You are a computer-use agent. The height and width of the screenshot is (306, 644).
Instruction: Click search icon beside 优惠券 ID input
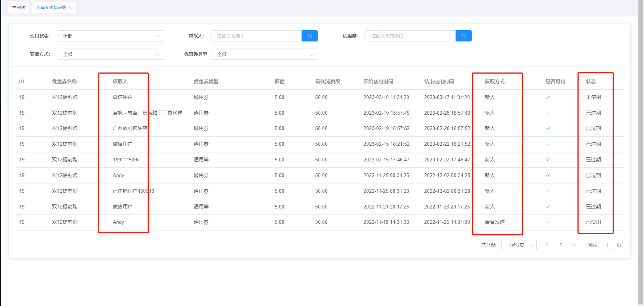click(x=463, y=36)
